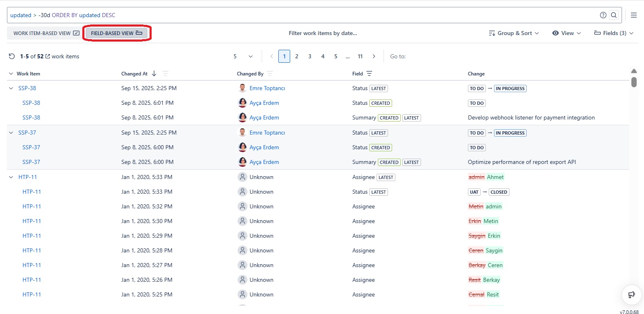Click the CLOSED status badge in the HTP-11 row

pyautogui.click(x=499, y=192)
